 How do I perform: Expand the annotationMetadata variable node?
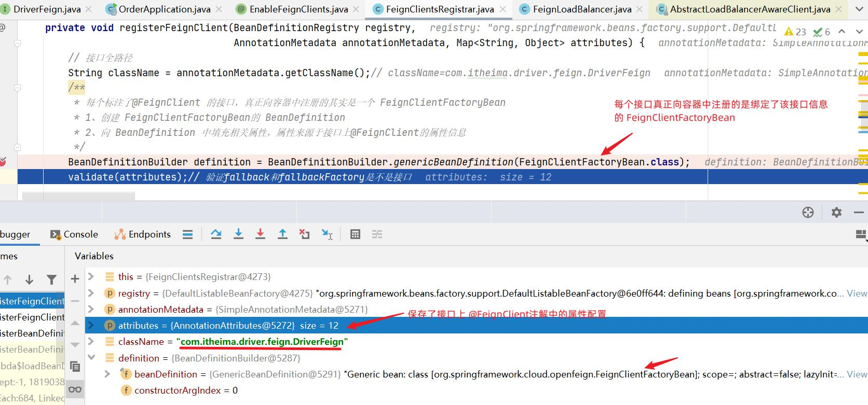[91, 309]
